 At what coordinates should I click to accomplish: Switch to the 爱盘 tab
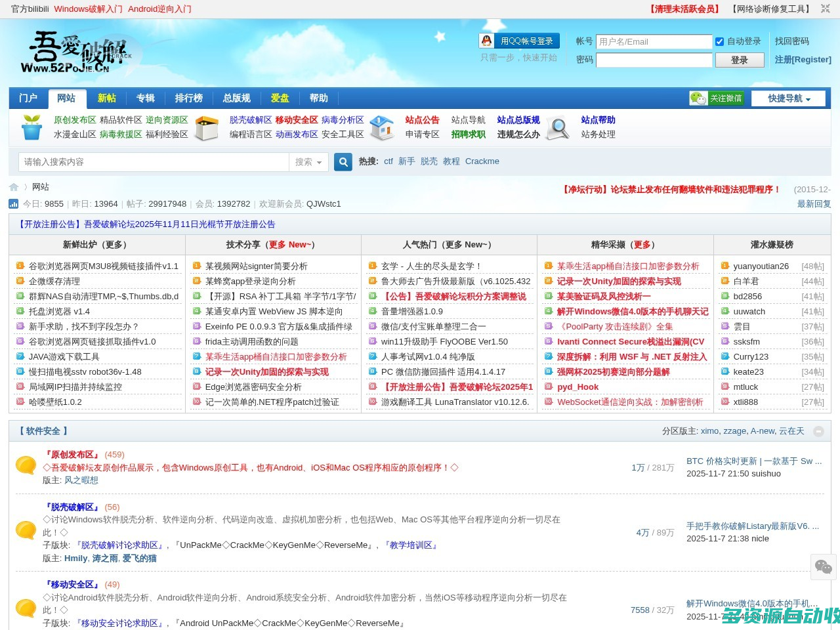(x=280, y=98)
